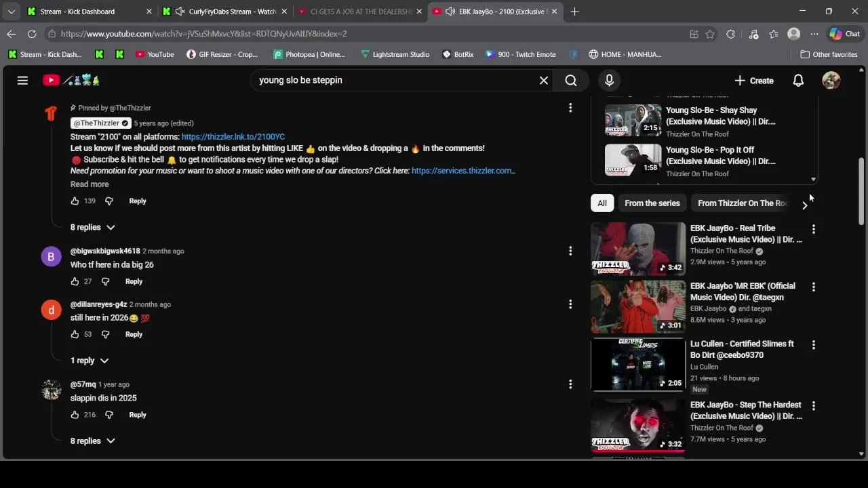
Task: Open the notifications bell
Action: coord(798,80)
